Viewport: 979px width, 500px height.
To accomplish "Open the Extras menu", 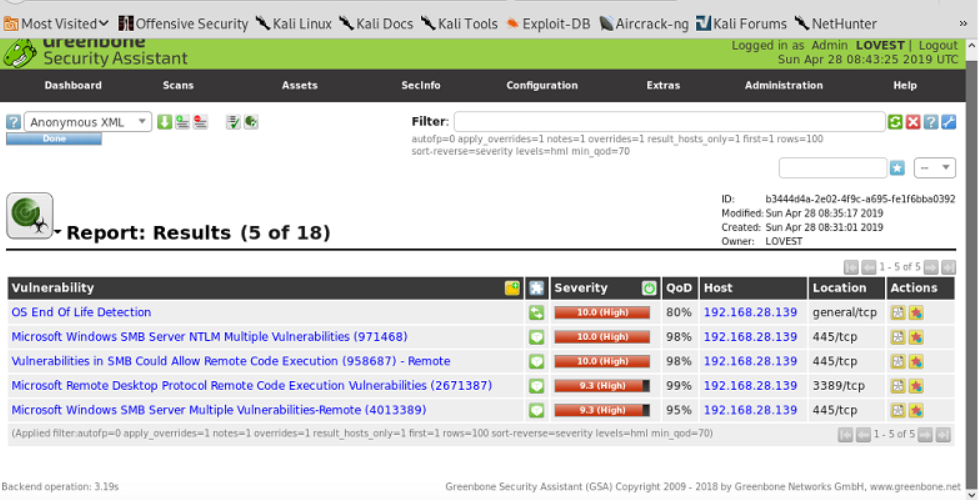I will point(663,86).
